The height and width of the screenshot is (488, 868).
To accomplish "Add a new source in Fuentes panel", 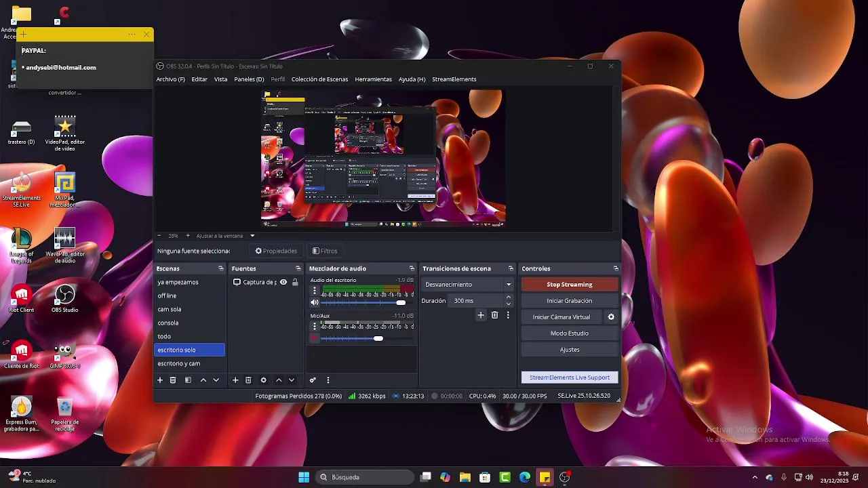I will tap(235, 380).
